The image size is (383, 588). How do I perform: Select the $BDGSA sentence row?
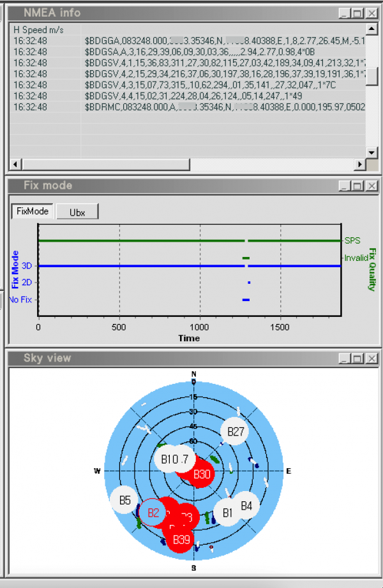tap(188, 52)
